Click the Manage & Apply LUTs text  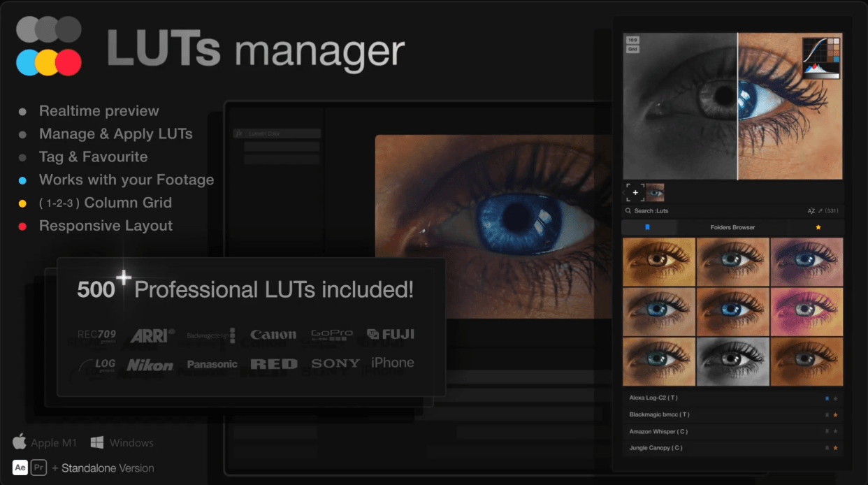pos(116,134)
